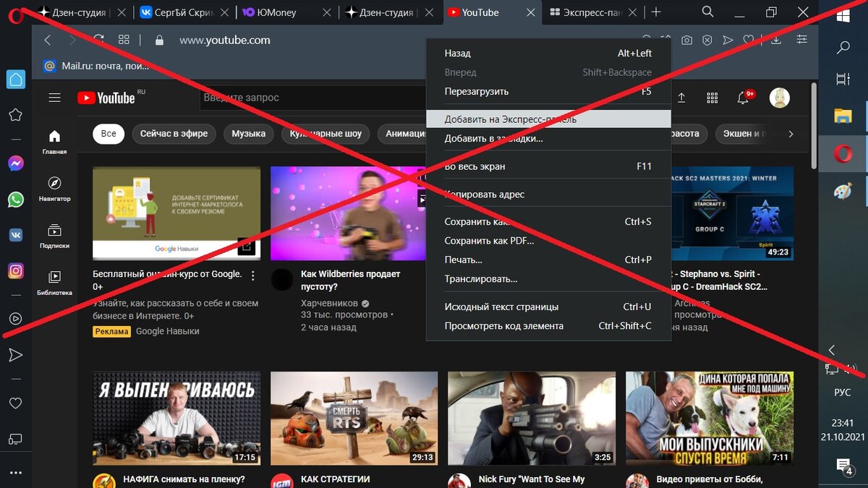Screen dimensions: 868x488
Task: Select 'Транслировать...' menu item
Action: coord(548,278)
